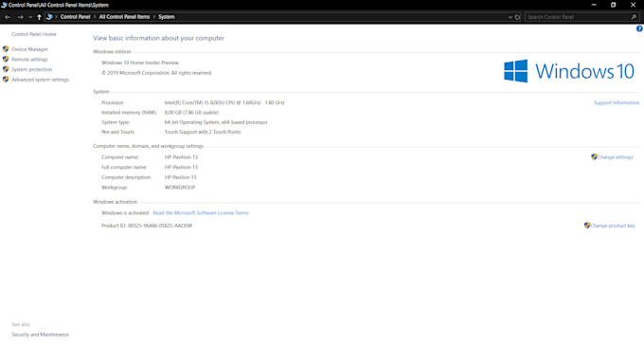
Task: Read the Microsoft Software License Terms
Action: (x=201, y=213)
